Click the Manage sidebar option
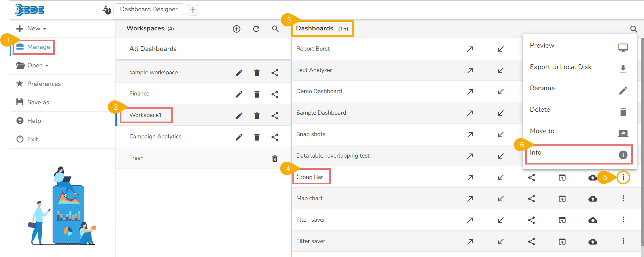This screenshot has height=257, width=644. coord(38,47)
